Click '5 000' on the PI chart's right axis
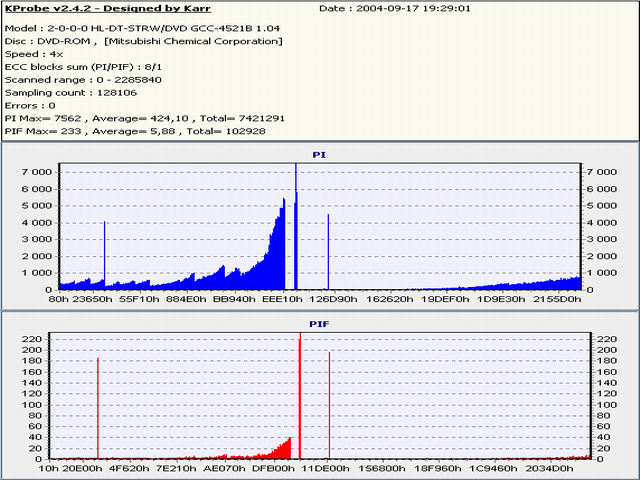Screen dimensions: 640x480 602,206
